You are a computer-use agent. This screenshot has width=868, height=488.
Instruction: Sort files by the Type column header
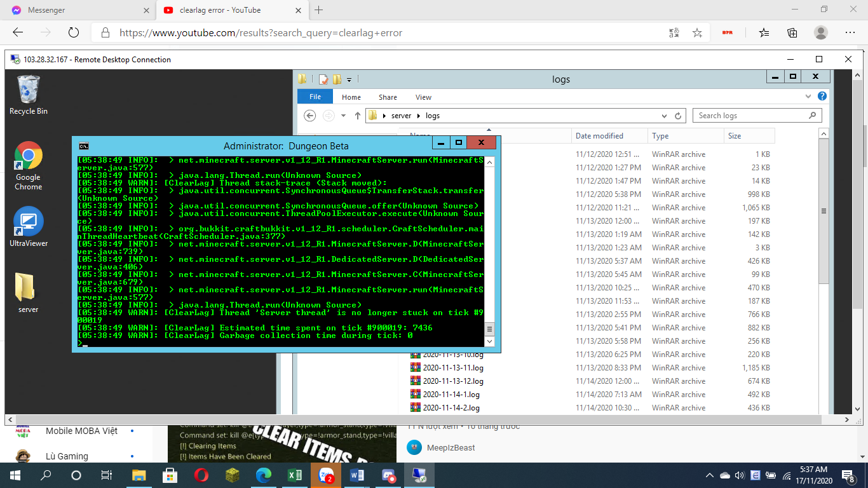(x=686, y=136)
